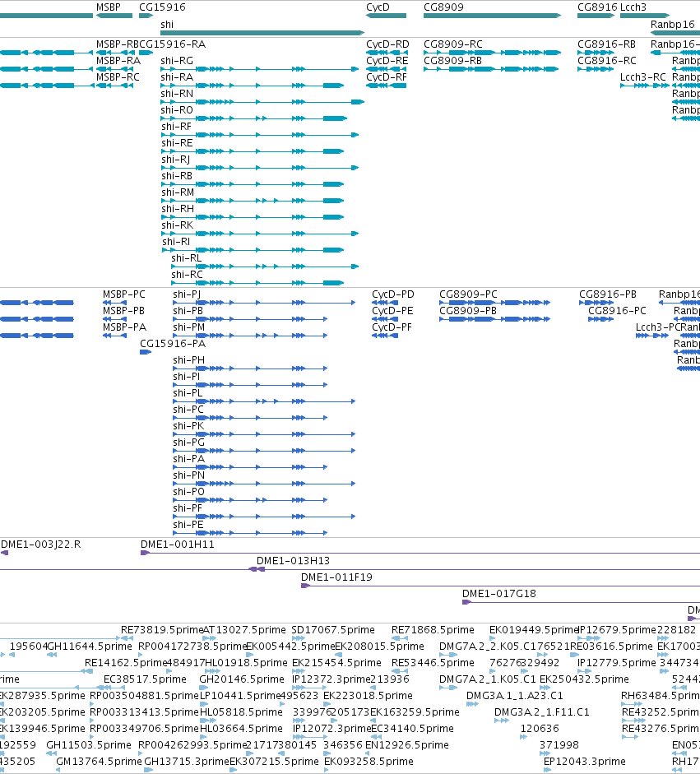Click the DME1-011F19 clone label
This screenshot has height=774, width=700.
(336, 577)
